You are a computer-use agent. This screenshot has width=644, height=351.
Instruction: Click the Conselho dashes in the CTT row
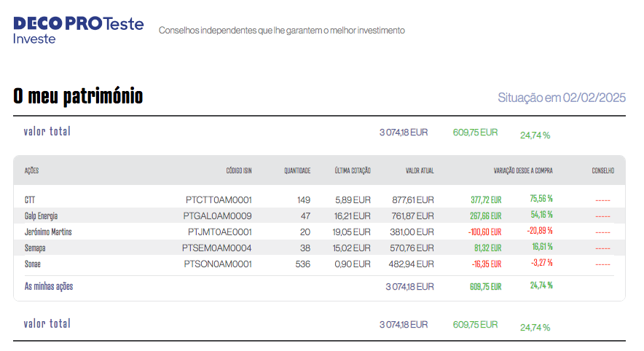602,200
